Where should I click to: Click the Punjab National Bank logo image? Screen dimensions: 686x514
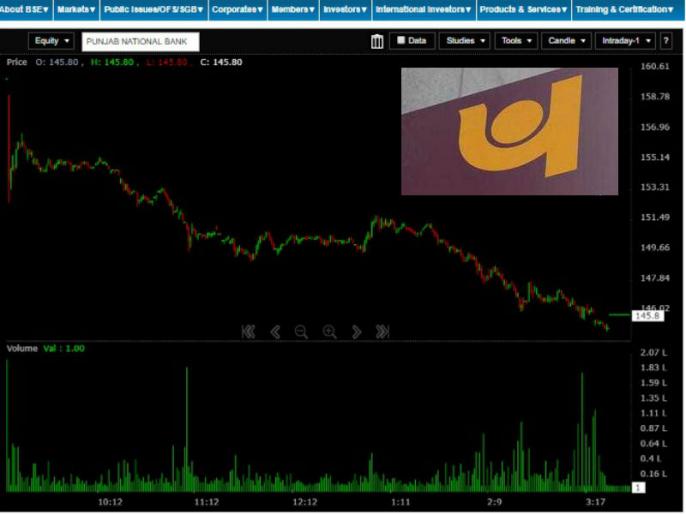[509, 131]
